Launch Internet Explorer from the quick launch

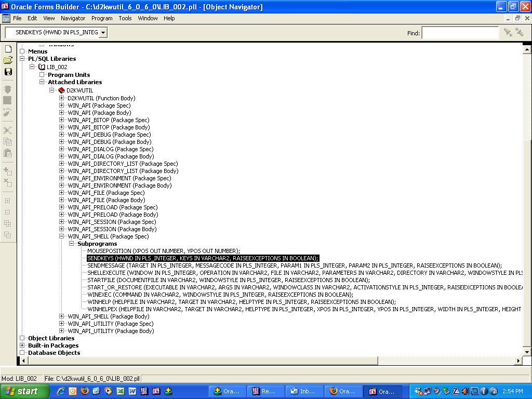[61, 391]
